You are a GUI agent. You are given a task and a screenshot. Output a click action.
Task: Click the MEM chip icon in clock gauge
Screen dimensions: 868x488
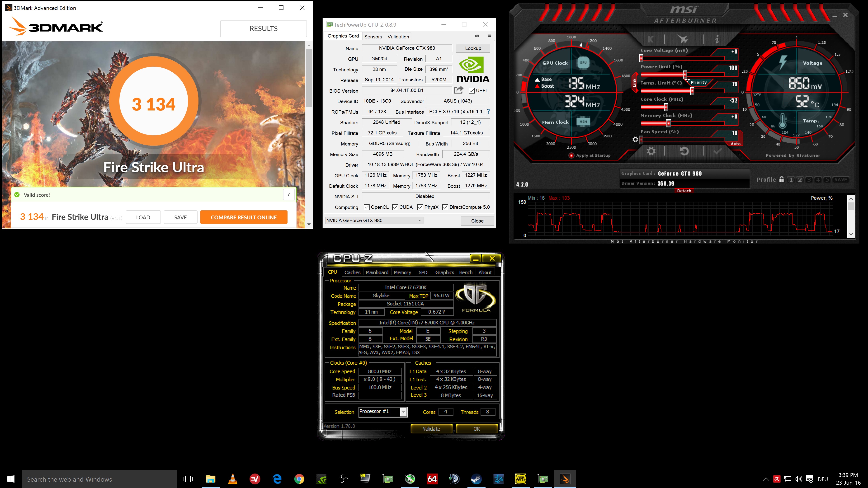coord(583,122)
